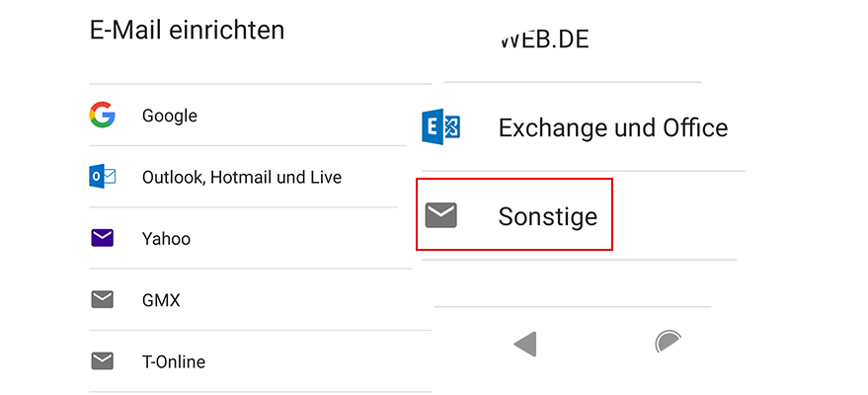Choose Outlook, Hotmail und Live
Image resolution: width=868 pixels, height=395 pixels.
click(242, 178)
